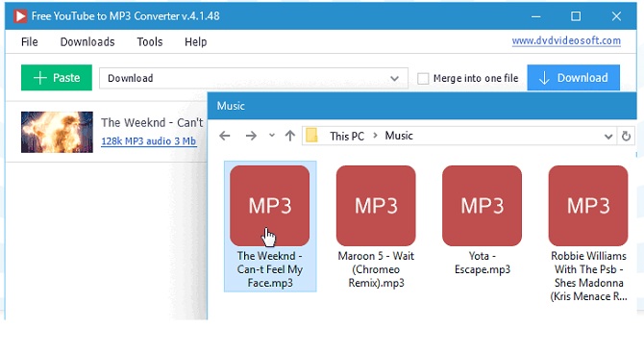Open the 128k MP3 audio 3 Mb link
This screenshot has height=354, width=644.
[x=149, y=141]
